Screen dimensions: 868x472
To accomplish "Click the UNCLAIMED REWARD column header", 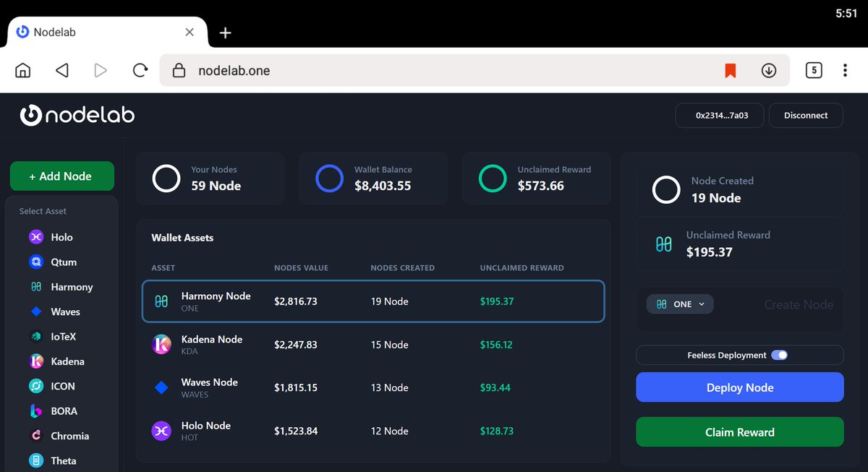I will click(522, 267).
